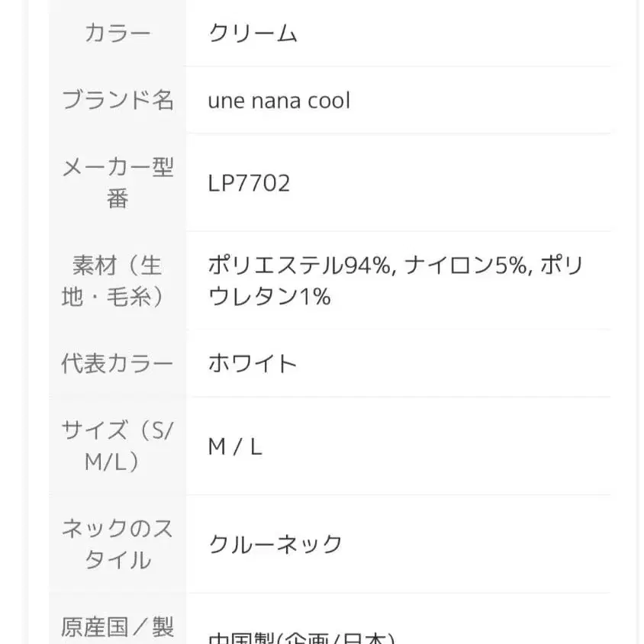Select the LP7702 model number
Screen dimensions: 644x644
coord(249,184)
